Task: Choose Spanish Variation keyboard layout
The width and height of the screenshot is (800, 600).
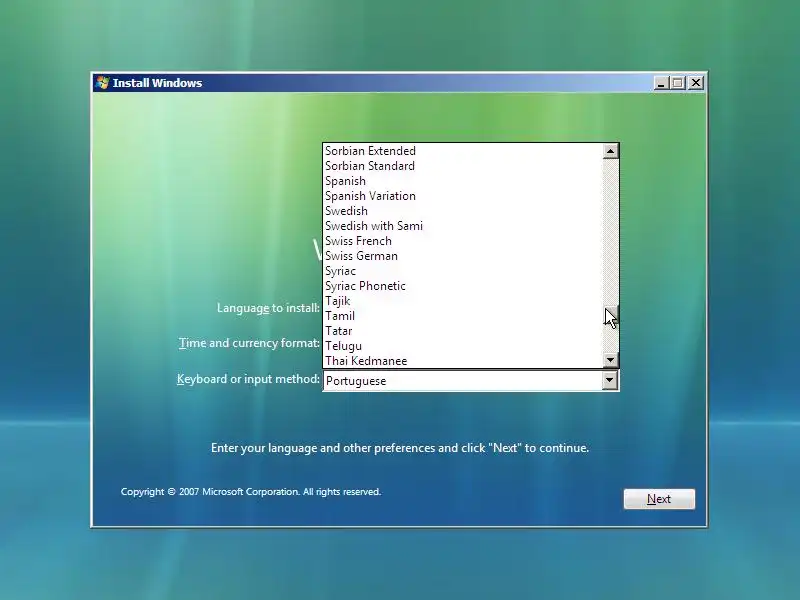Action: [463, 196]
